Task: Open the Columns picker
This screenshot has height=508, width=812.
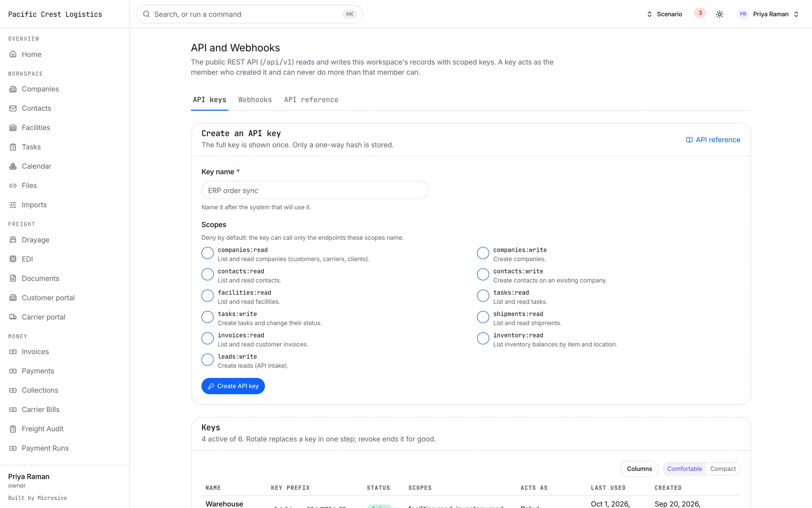Action: coord(639,469)
